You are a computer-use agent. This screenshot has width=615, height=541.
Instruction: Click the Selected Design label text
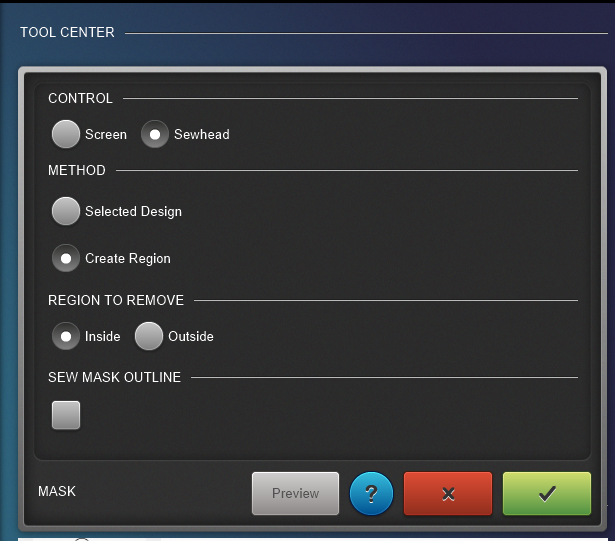(133, 211)
